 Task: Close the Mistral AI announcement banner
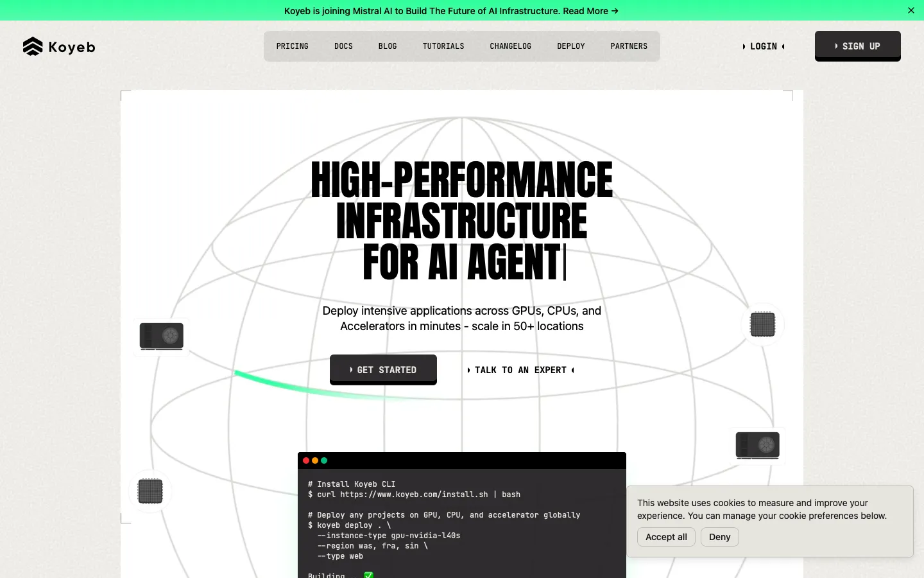point(911,10)
